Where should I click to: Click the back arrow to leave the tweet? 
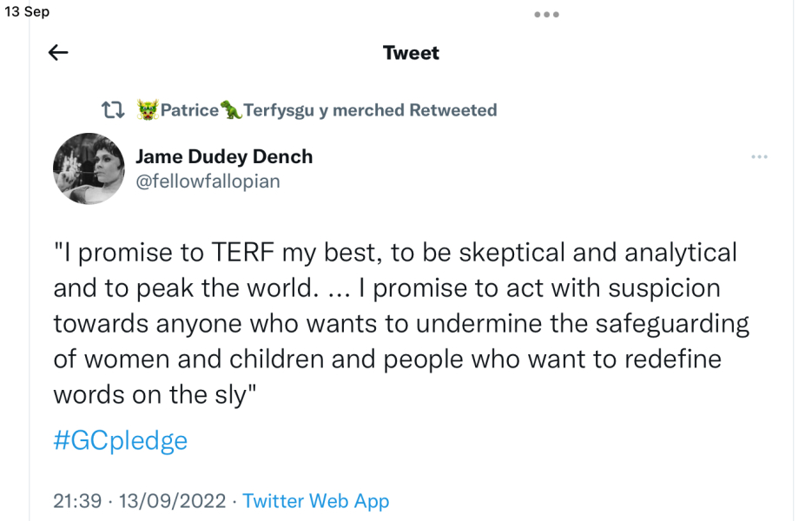coord(57,52)
